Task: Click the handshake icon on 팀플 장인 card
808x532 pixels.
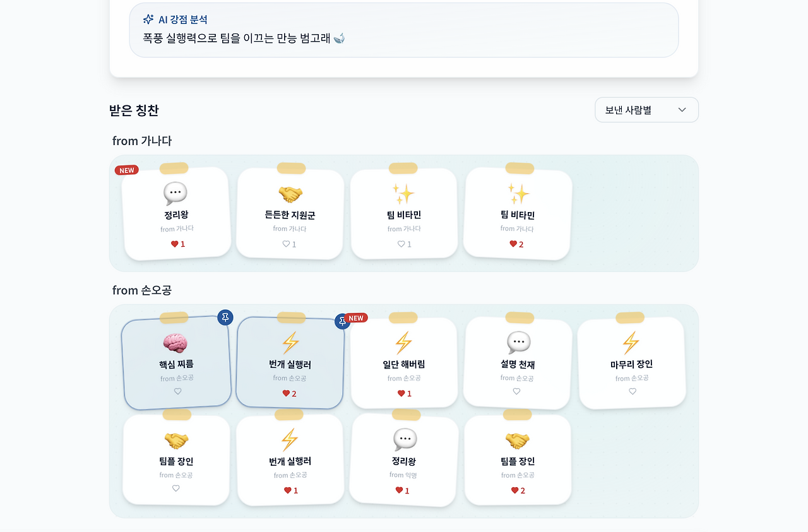Action: 177,440
